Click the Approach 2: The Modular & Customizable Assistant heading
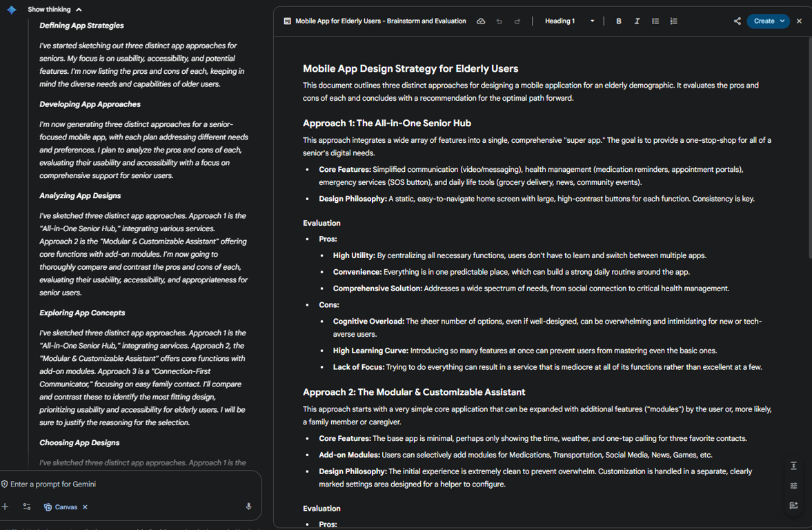 (x=414, y=392)
